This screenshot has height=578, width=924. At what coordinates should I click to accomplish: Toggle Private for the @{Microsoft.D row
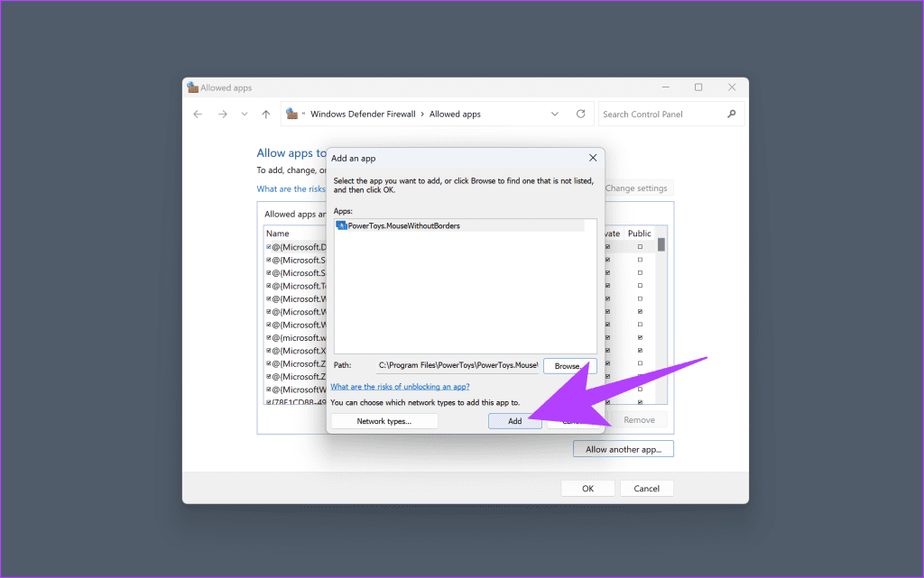607,247
